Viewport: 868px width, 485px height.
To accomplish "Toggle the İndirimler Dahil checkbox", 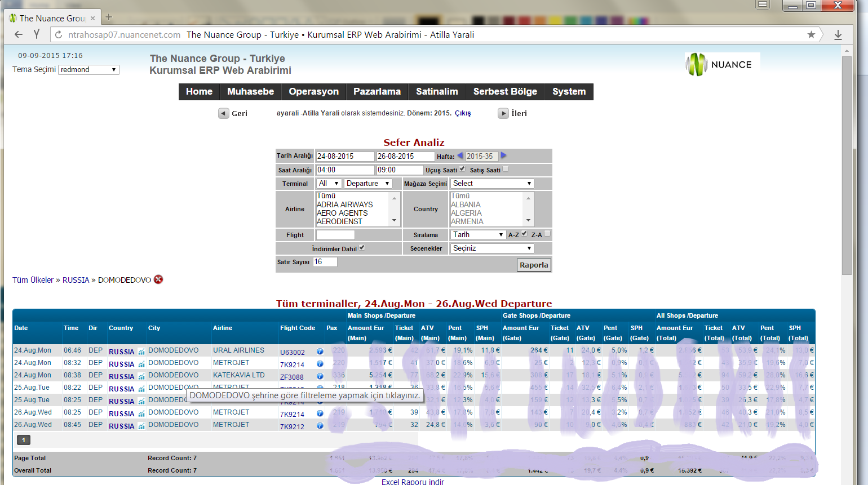I will pyautogui.click(x=362, y=247).
